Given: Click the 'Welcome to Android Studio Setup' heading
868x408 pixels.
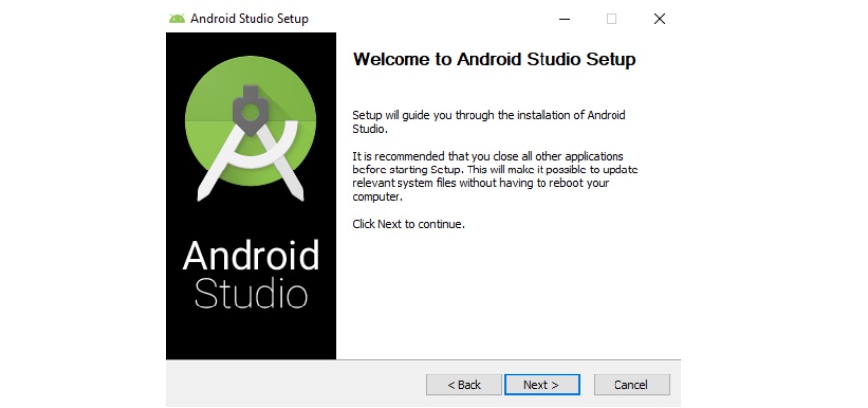Looking at the screenshot, I should tap(494, 59).
